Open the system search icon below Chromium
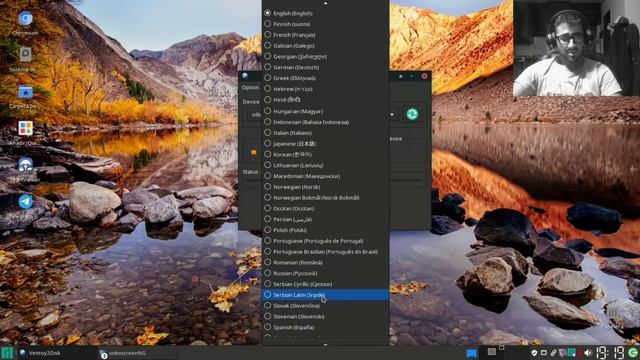 (25, 54)
